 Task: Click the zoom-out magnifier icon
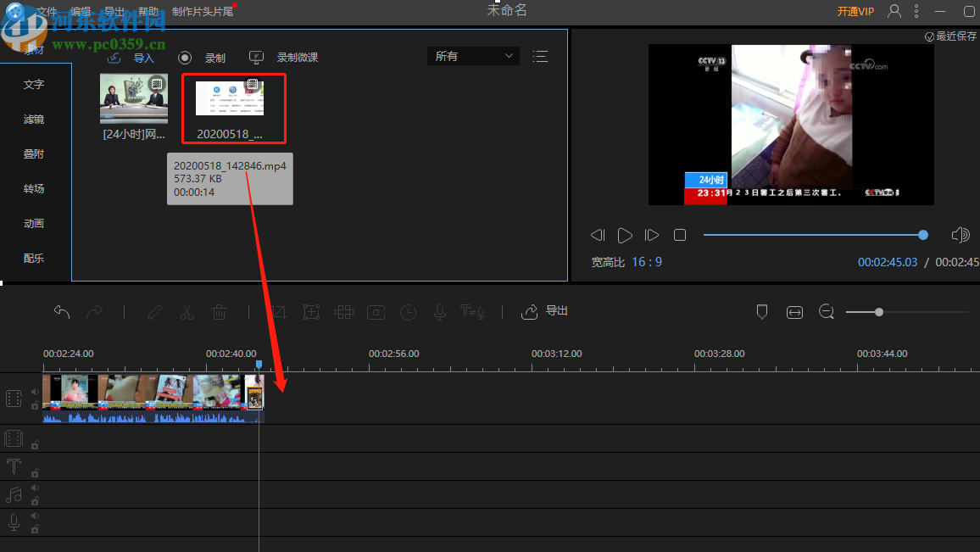pos(827,312)
